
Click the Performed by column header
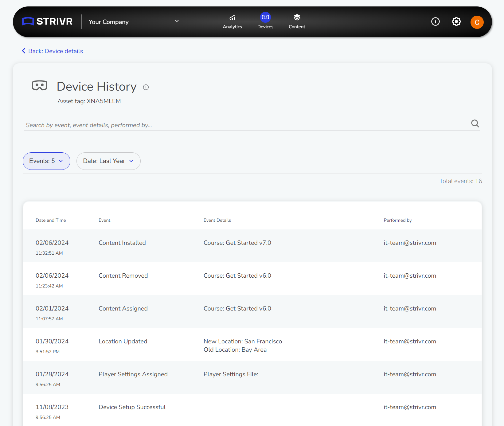tap(398, 220)
